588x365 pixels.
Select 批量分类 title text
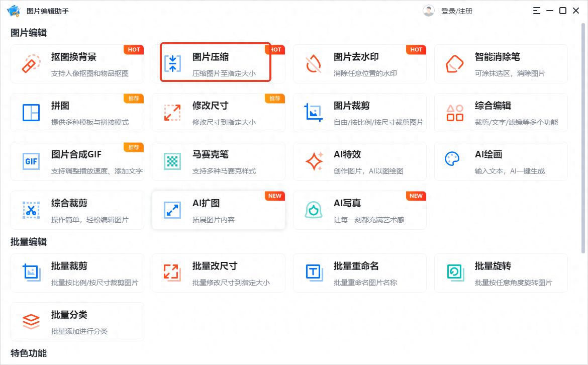click(69, 315)
